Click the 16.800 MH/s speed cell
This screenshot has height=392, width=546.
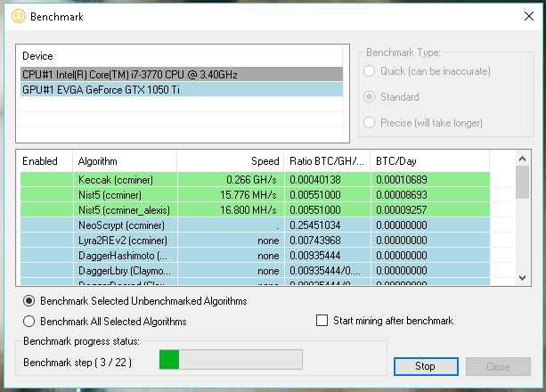(231, 210)
